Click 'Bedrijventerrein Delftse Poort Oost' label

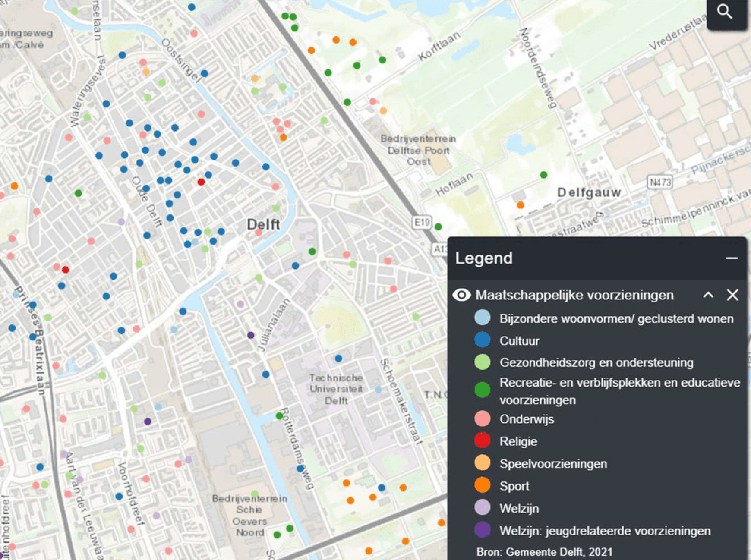(418, 150)
